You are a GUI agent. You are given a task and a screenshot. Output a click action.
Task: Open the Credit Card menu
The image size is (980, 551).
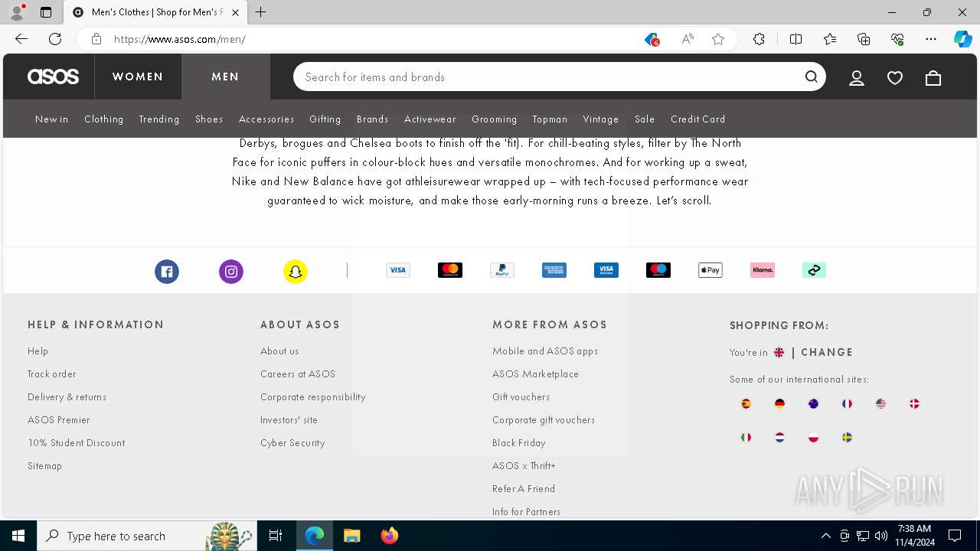pos(698,119)
